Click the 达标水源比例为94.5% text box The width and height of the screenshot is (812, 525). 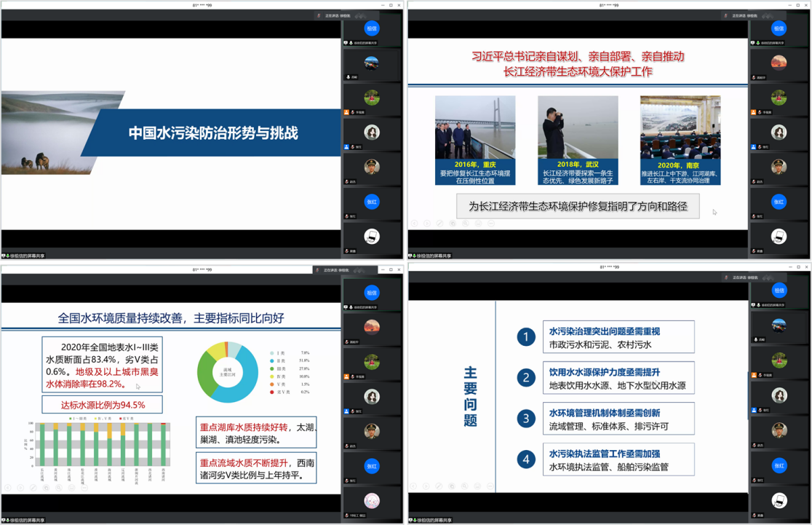(102, 405)
